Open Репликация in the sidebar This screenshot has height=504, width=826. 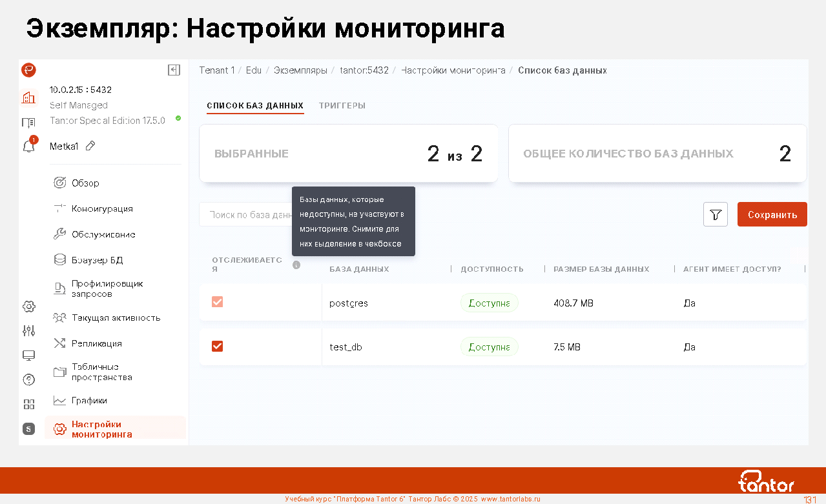[96, 343]
